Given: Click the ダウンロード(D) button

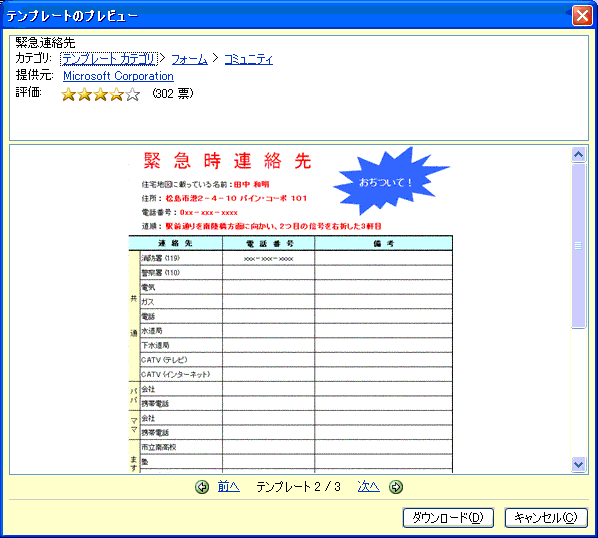Looking at the screenshot, I should point(448,517).
